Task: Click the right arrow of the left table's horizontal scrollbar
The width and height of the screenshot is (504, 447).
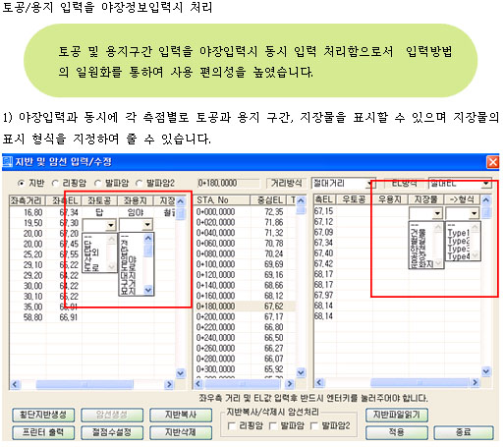Action: (x=169, y=384)
